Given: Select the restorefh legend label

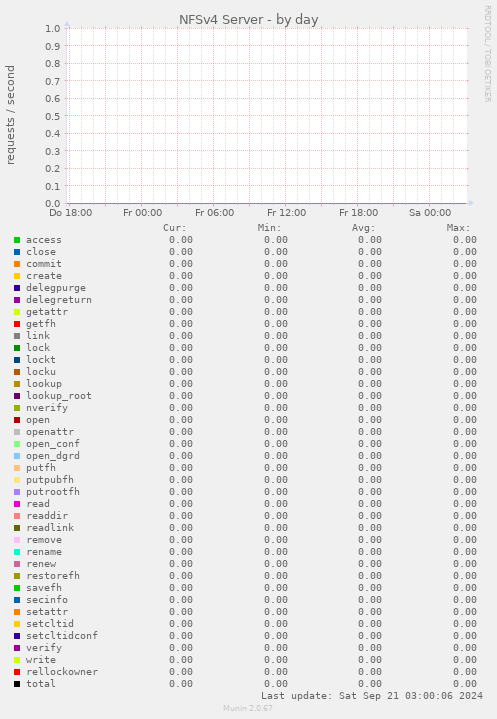Looking at the screenshot, I should pos(53,575).
